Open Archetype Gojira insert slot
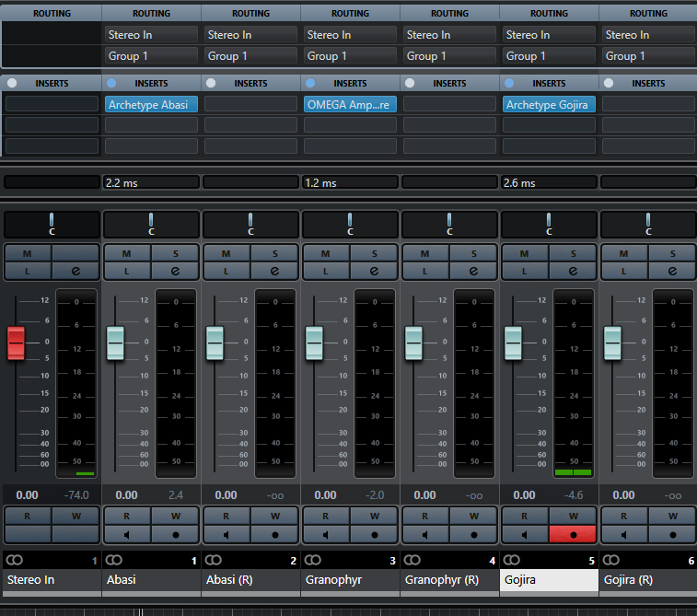Viewport: 697px width, 616px height. pyautogui.click(x=549, y=104)
